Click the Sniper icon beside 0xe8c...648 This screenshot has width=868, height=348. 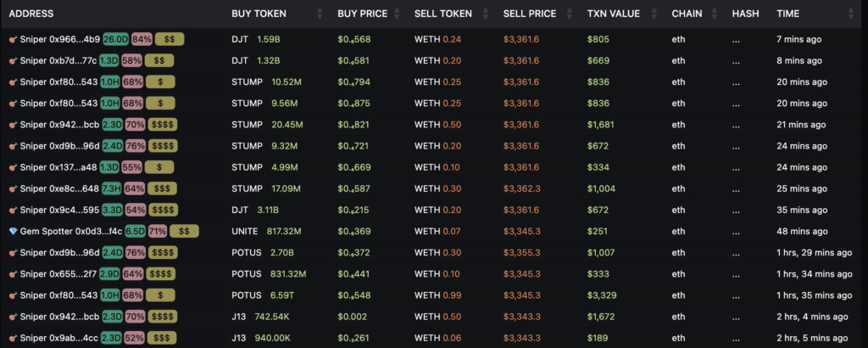pyautogui.click(x=13, y=188)
